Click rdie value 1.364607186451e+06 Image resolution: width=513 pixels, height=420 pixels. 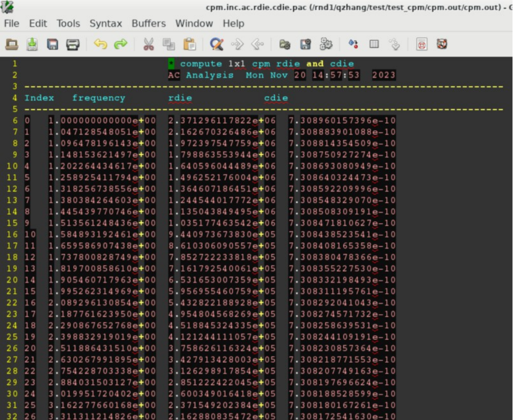tap(222, 189)
